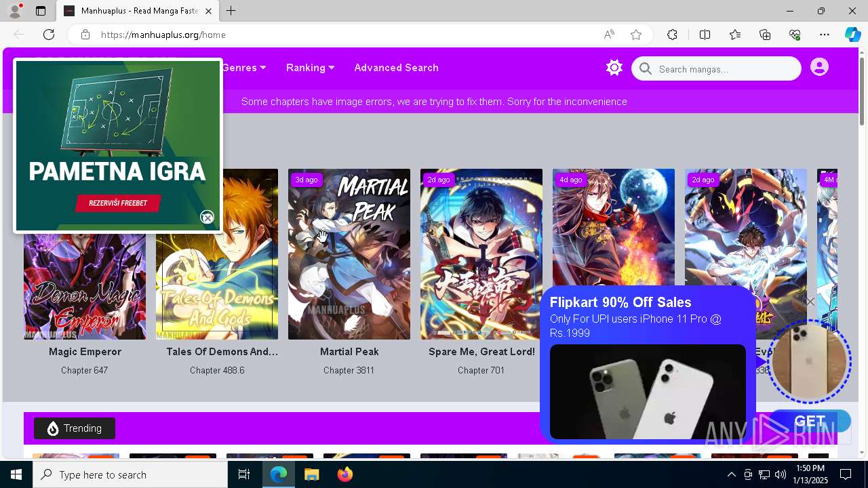Open Spare Me, Great Lord! title link
868x488 pixels.
tap(481, 352)
